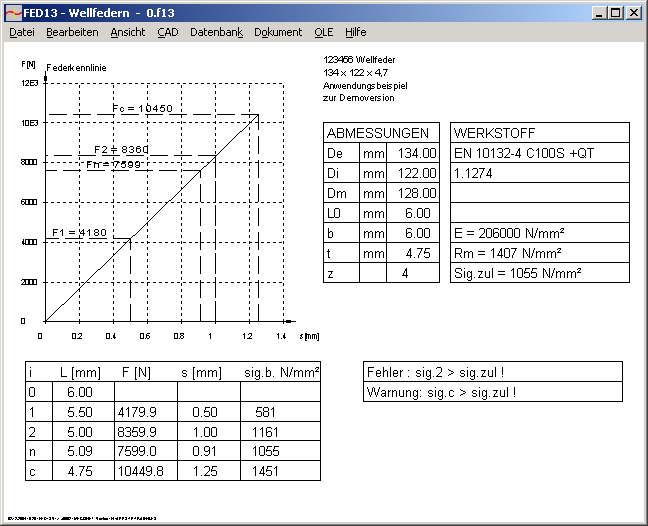Open the Datei menu

pos(21,32)
